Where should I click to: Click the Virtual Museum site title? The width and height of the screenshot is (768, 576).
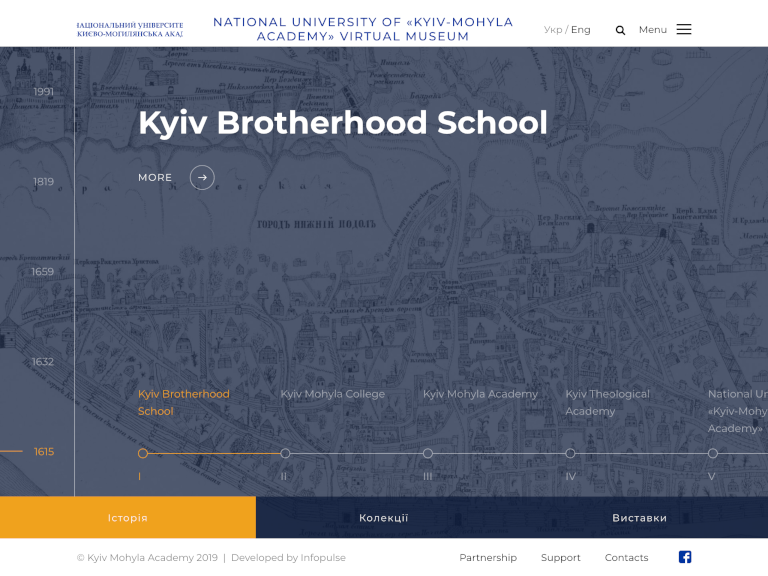[363, 29]
